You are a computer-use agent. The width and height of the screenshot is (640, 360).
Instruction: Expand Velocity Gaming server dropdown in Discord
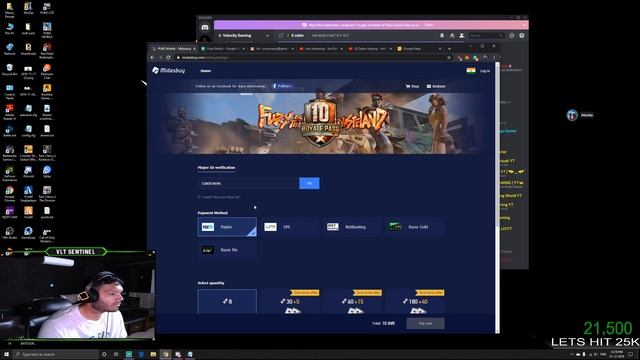point(267,36)
